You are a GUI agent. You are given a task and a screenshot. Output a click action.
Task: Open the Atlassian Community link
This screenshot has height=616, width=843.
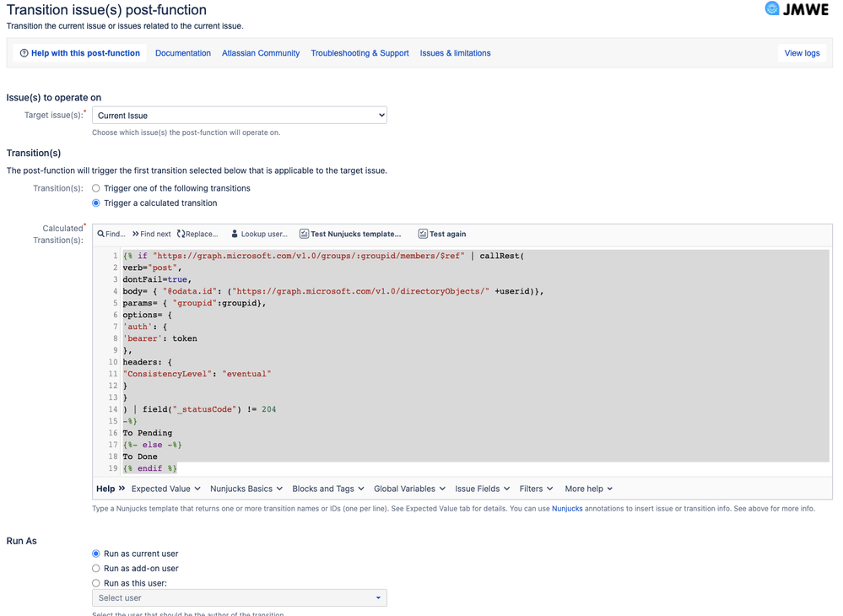tap(261, 53)
